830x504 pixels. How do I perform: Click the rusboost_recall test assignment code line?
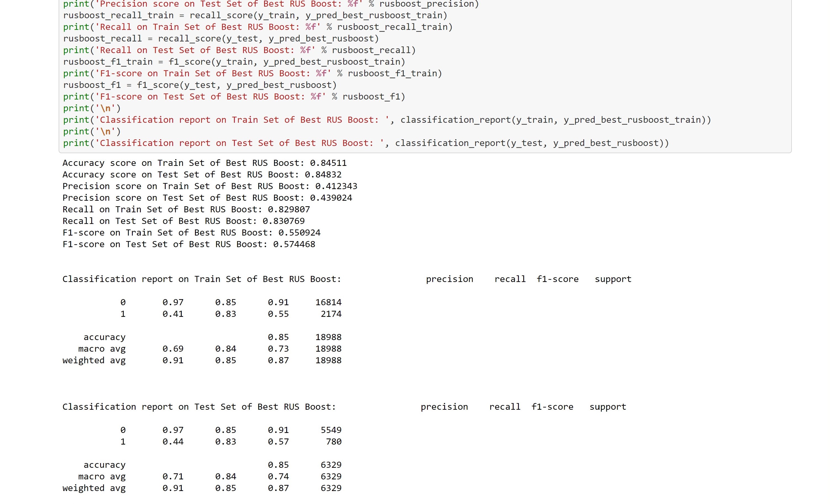[x=221, y=39]
